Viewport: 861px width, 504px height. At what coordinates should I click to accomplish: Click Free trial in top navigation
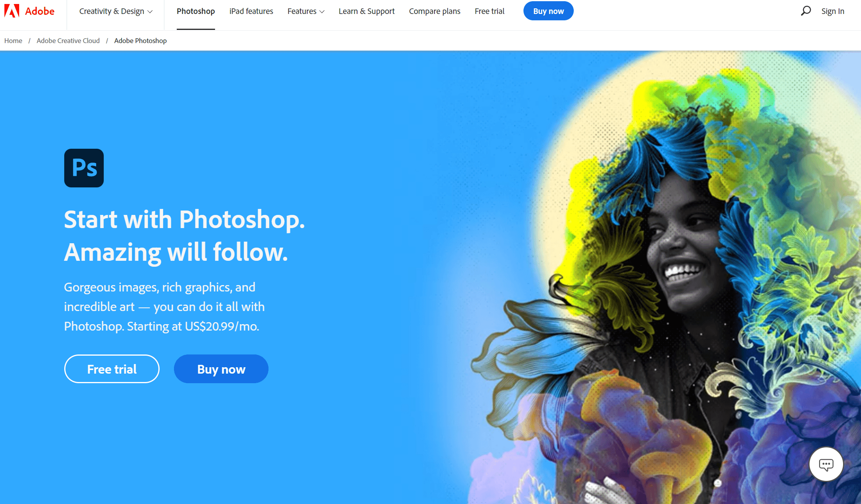tap(489, 11)
